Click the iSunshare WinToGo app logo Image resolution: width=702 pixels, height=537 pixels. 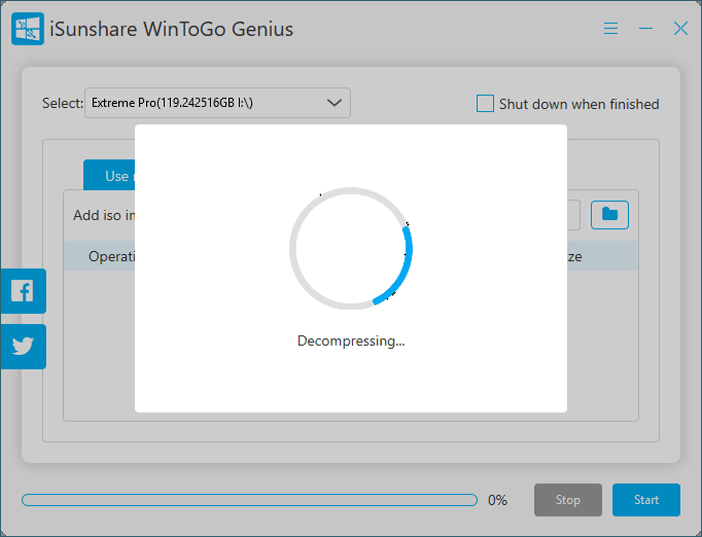point(27,29)
